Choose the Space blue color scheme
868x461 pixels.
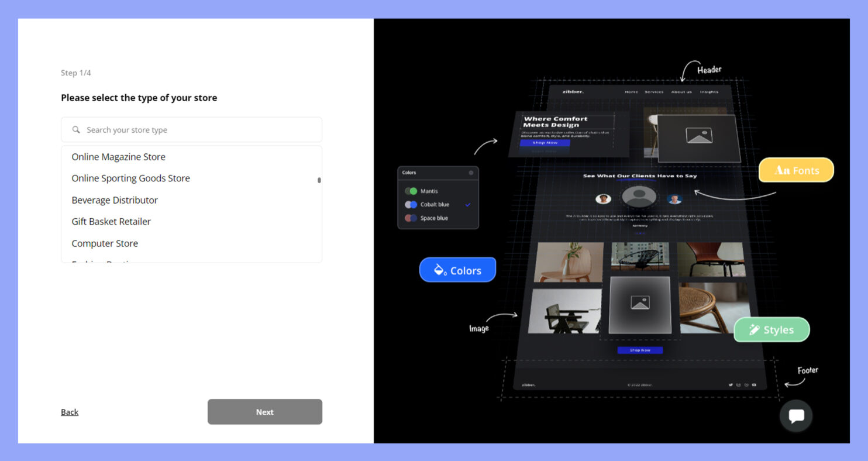point(433,218)
